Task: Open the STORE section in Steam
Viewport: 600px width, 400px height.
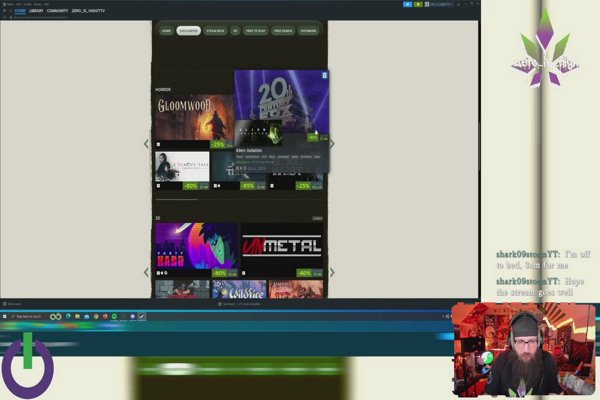Action: [x=20, y=11]
